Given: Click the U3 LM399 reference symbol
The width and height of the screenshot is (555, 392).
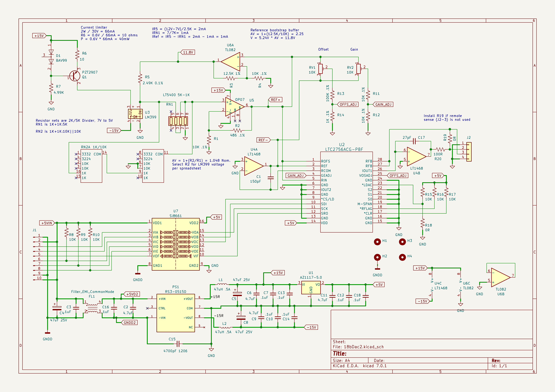Looking at the screenshot, I should [x=135, y=114].
